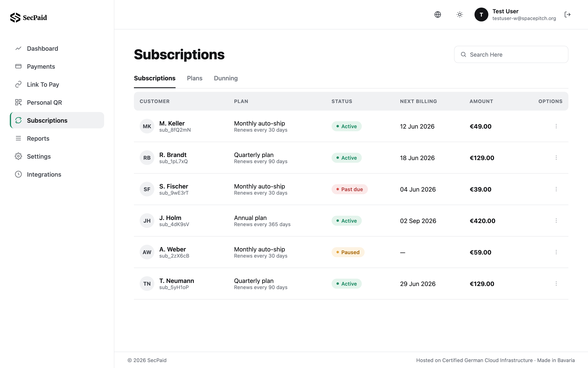The height and width of the screenshot is (368, 588).
Task: Click the TN customer avatar
Action: 147,284
